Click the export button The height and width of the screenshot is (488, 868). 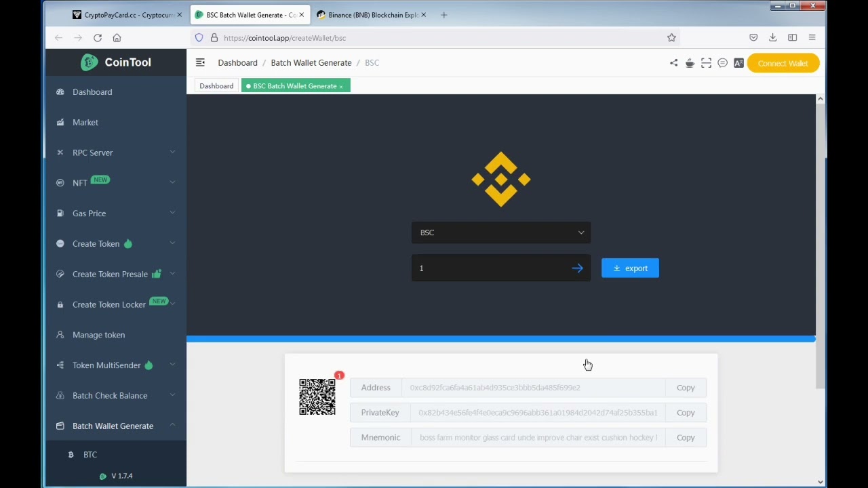pos(630,268)
